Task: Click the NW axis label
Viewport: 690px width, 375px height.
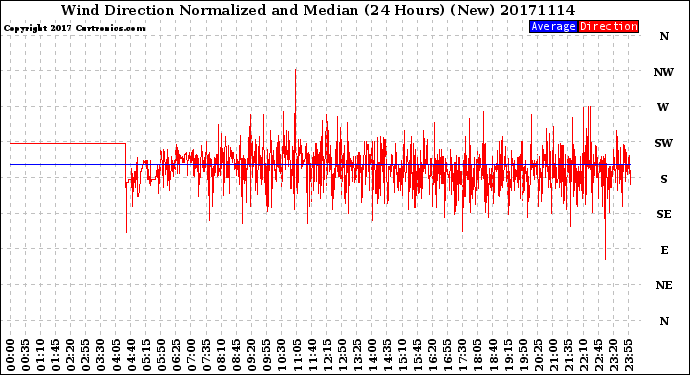Action: (664, 72)
